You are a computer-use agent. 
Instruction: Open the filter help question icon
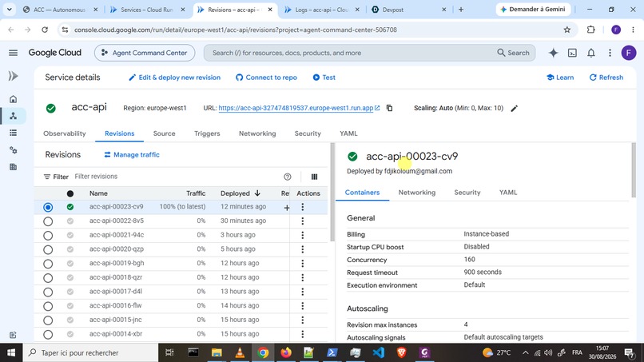[288, 177]
